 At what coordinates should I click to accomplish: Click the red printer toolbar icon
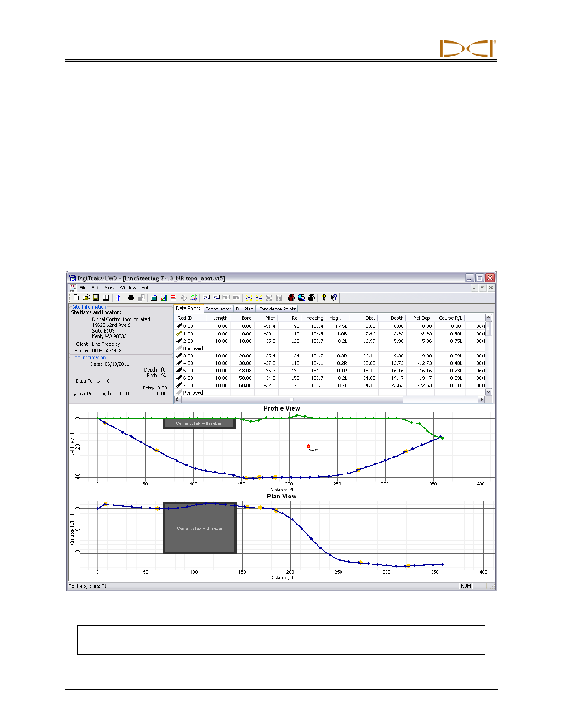(x=291, y=298)
